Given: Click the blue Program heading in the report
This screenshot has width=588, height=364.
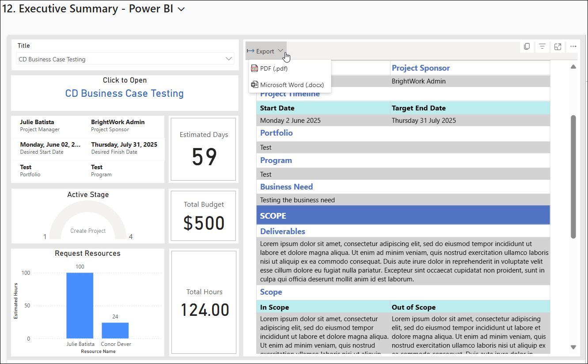Looking at the screenshot, I should point(276,160).
